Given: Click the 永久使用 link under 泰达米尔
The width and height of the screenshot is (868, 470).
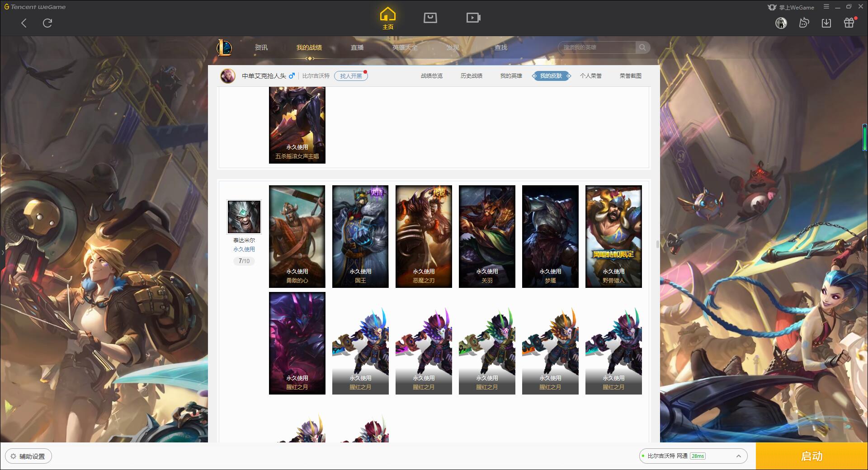Looking at the screenshot, I should (x=244, y=249).
